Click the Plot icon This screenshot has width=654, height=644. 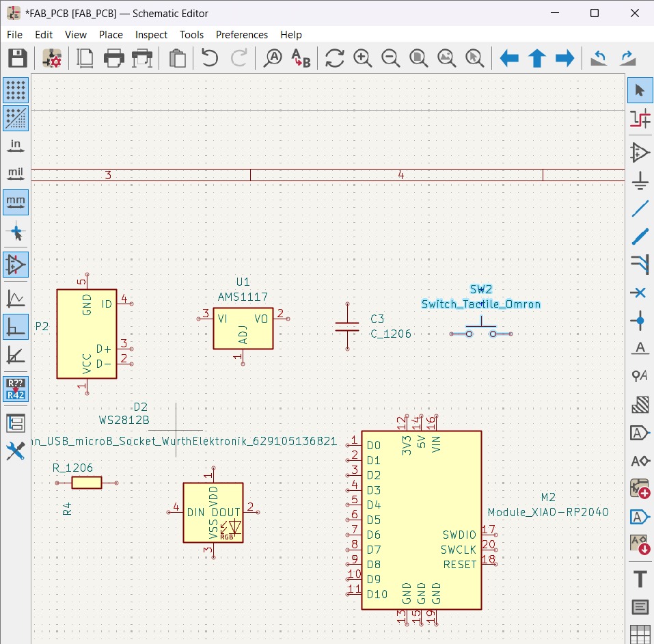point(142,58)
